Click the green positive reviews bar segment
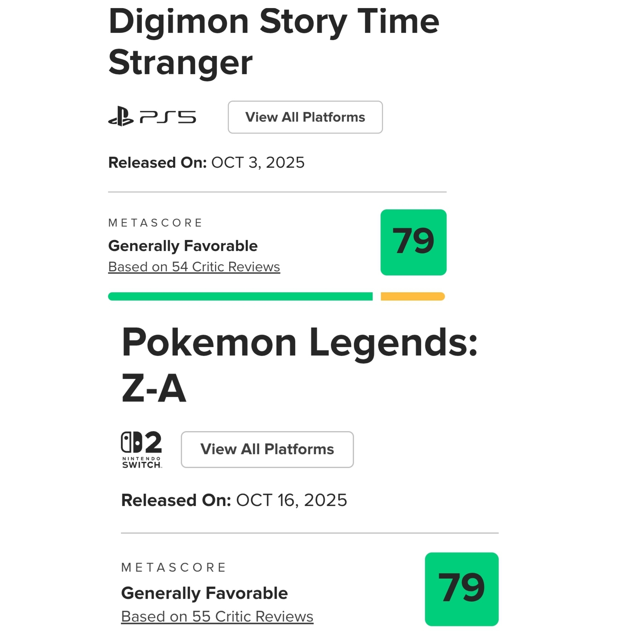This screenshot has width=644, height=644. (x=240, y=296)
